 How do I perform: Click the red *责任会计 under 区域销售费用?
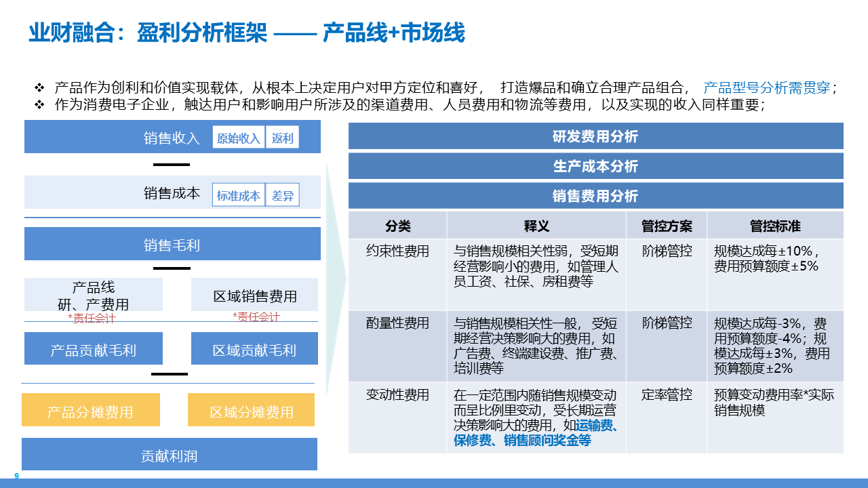(x=256, y=317)
